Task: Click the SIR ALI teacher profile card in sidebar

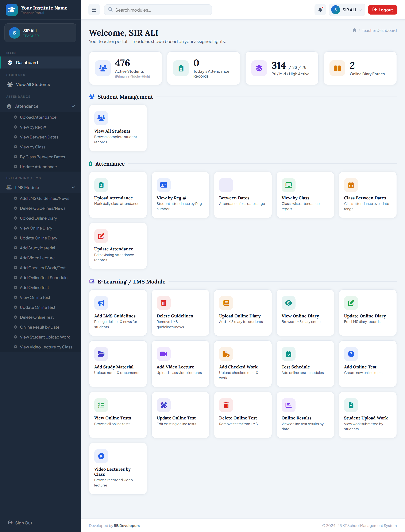Action: pyautogui.click(x=40, y=33)
